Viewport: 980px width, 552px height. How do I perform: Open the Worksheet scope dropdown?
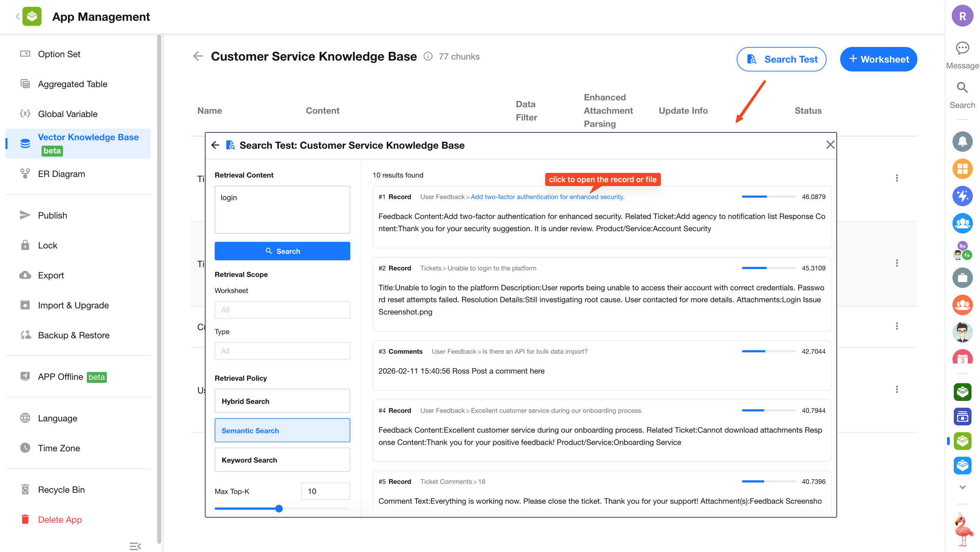coord(282,310)
